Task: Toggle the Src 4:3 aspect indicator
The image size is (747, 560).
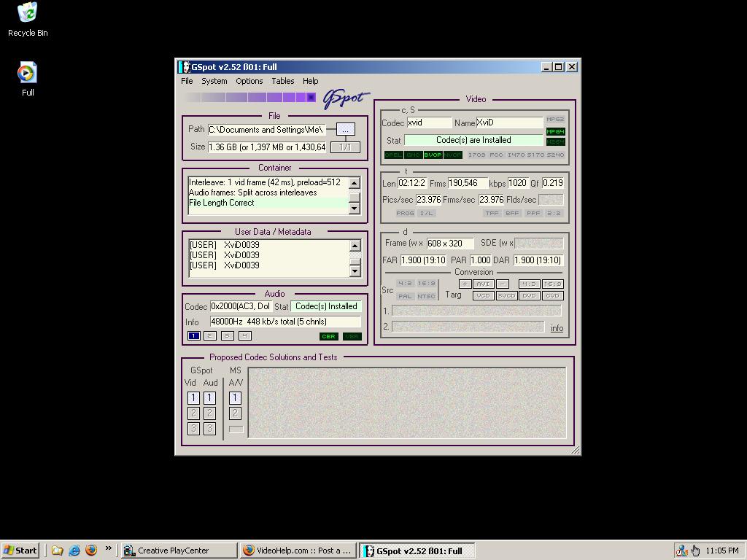Action: [405, 284]
